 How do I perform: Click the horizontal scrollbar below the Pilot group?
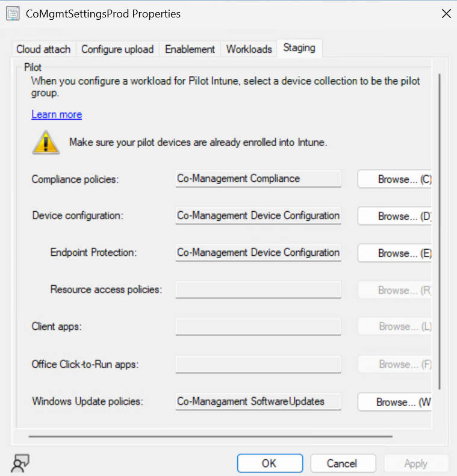point(211,436)
